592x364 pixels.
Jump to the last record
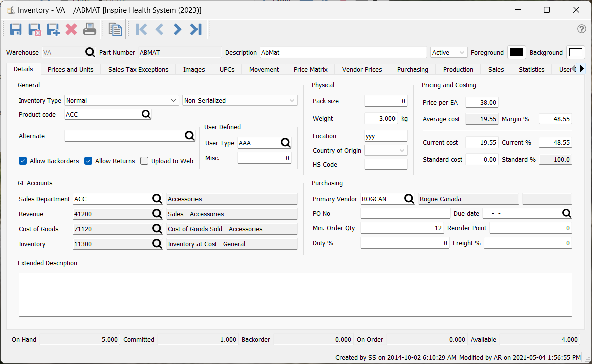tap(196, 29)
